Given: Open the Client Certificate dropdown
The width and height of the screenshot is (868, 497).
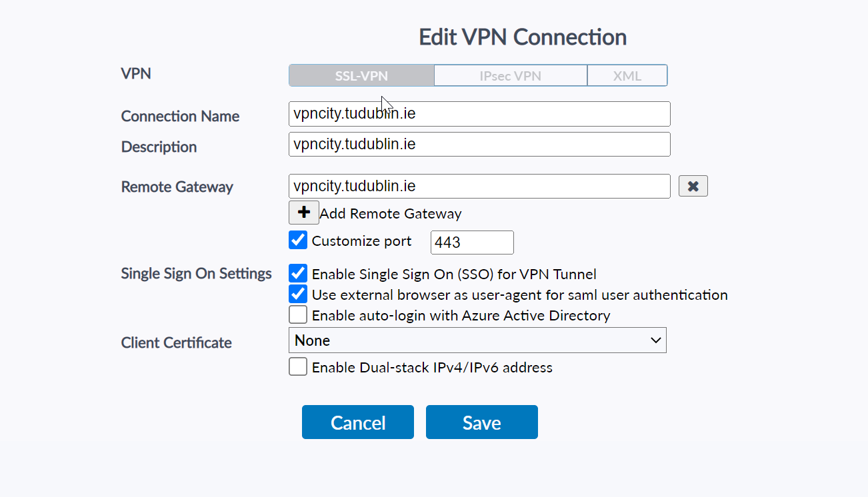Looking at the screenshot, I should [x=477, y=340].
